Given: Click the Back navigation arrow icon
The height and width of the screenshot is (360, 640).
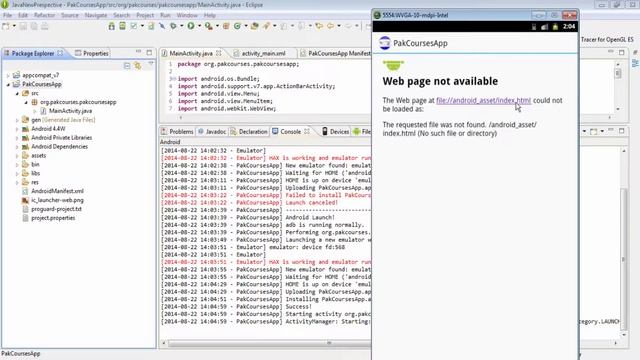Looking at the screenshot, I should point(330,26).
